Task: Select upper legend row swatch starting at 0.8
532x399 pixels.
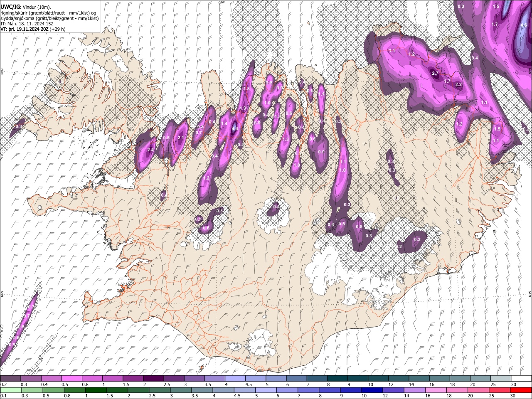Action: pos(92,378)
